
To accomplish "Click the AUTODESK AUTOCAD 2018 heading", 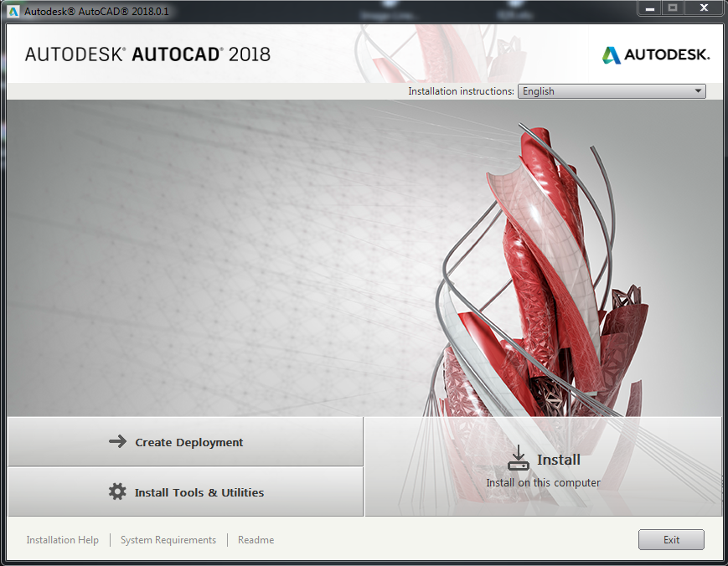I will 147,54.
